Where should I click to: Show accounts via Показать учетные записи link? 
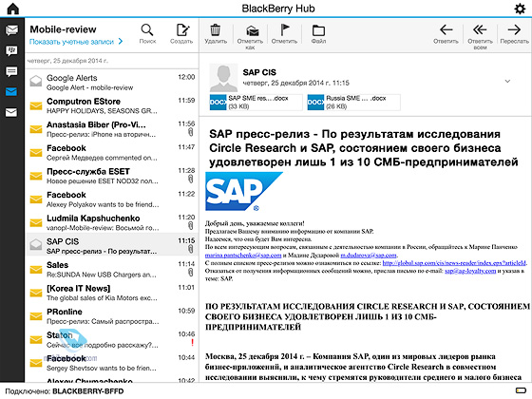(71, 42)
